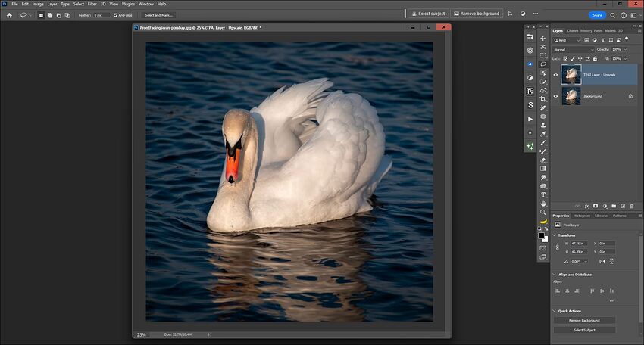The image size is (644, 345).
Task: Open the 'S' plugin panel icon
Action: pos(530,105)
